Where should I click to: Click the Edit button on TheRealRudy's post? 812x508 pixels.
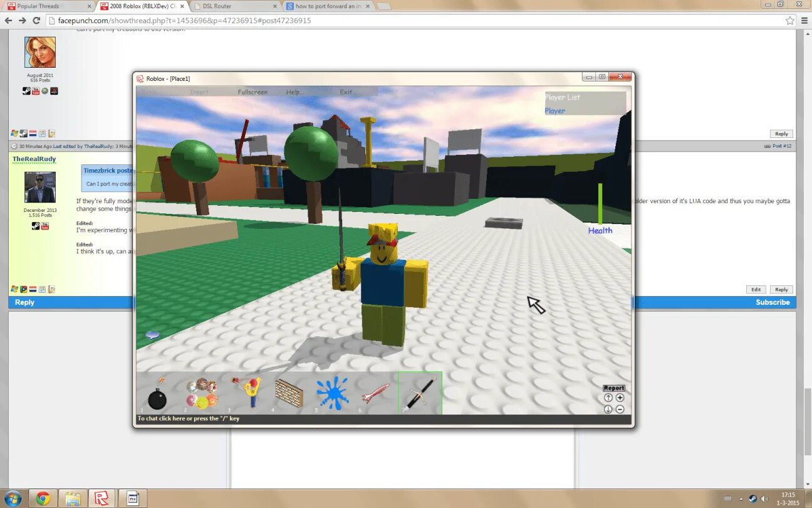pos(756,290)
